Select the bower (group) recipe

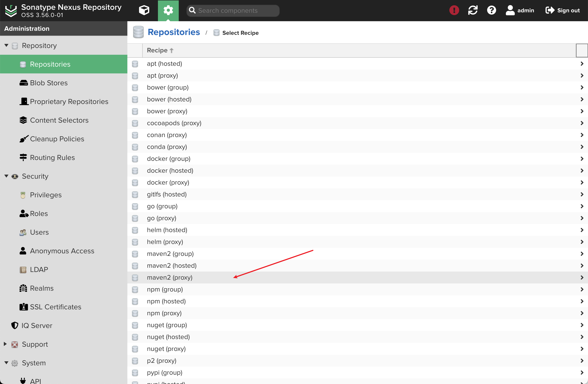pos(357,87)
